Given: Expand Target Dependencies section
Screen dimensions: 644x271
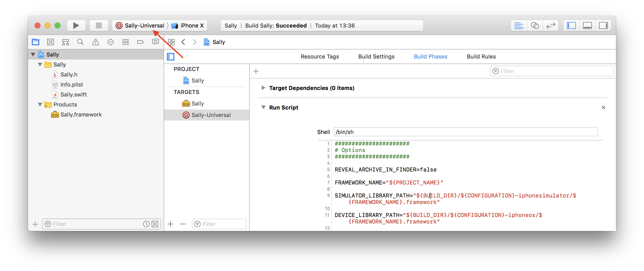Looking at the screenshot, I should [263, 88].
